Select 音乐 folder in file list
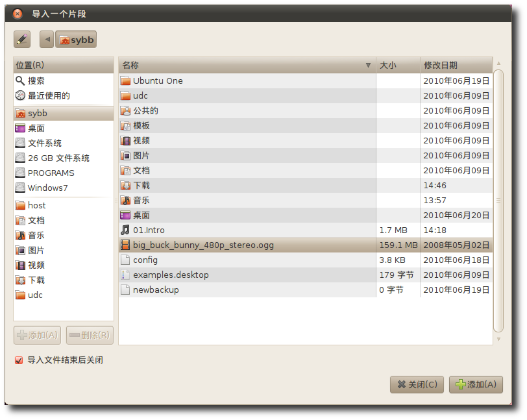Viewport: 527px width, 420px height. pos(306,200)
